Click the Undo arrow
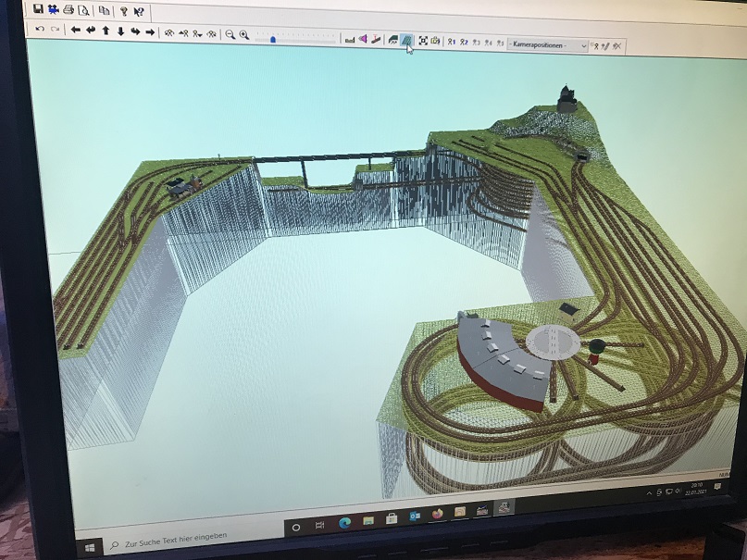The height and width of the screenshot is (560, 747). (x=40, y=29)
